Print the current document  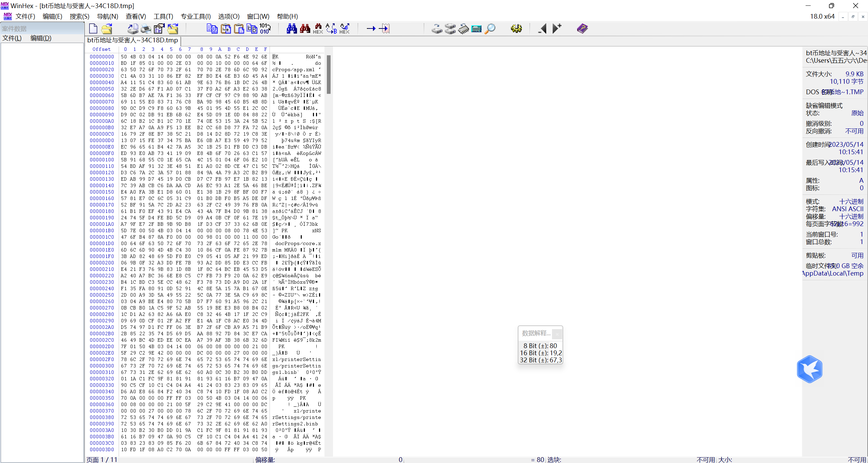(x=145, y=28)
